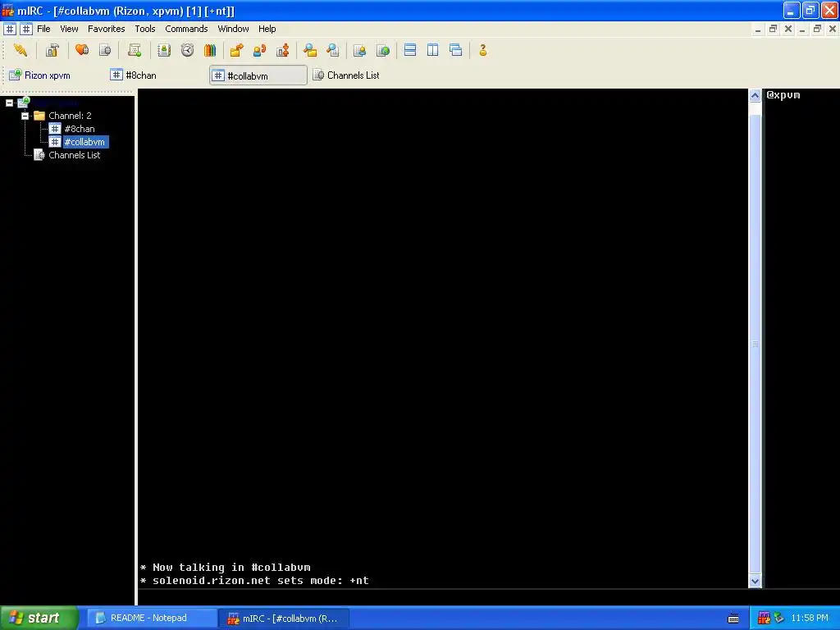Screen dimensions: 840x630
Task: Cascade windows via toolbar icon
Action: click(x=456, y=50)
